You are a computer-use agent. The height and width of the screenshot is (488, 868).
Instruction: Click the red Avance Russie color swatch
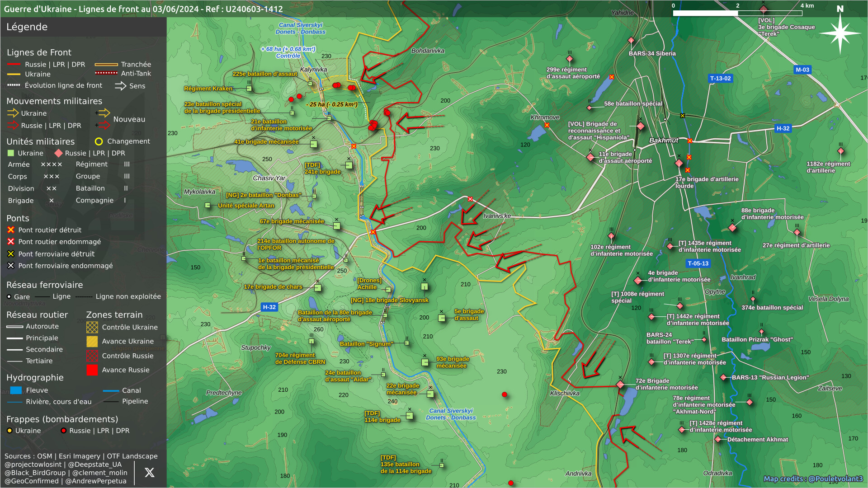click(x=92, y=370)
